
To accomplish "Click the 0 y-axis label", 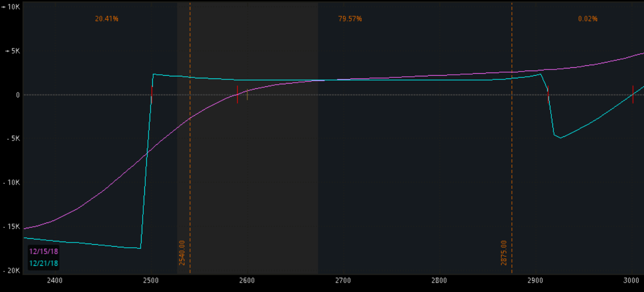I will pyautogui.click(x=17, y=95).
